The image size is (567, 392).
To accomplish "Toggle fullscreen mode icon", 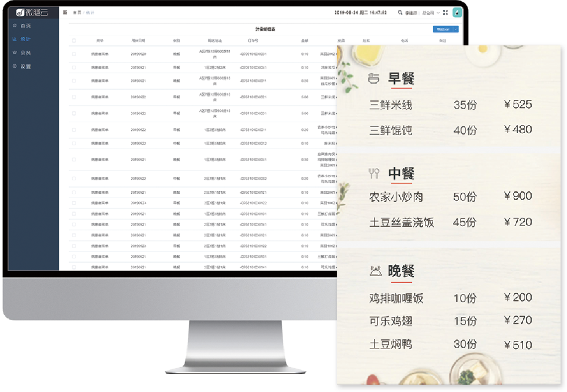I will pyautogui.click(x=445, y=13).
